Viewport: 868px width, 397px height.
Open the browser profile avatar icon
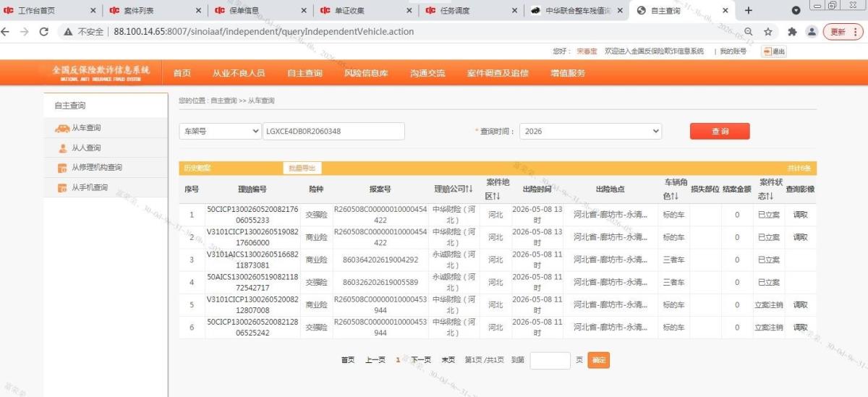pyautogui.click(x=812, y=32)
